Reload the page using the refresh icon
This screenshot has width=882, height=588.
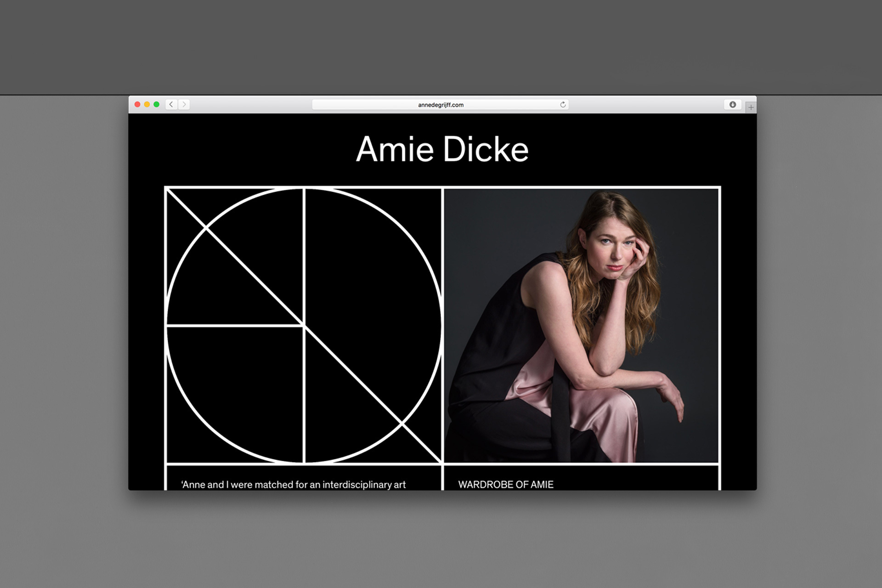click(x=563, y=105)
